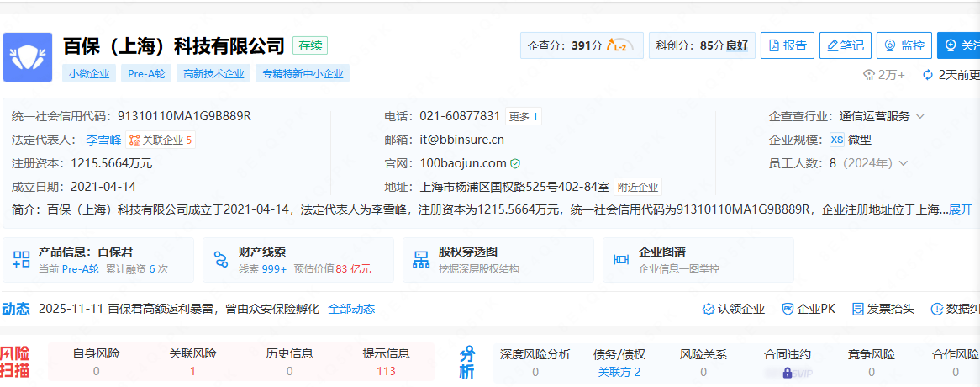Click the 合同违约 SVIP lock icon
980x387 pixels.
click(x=788, y=373)
